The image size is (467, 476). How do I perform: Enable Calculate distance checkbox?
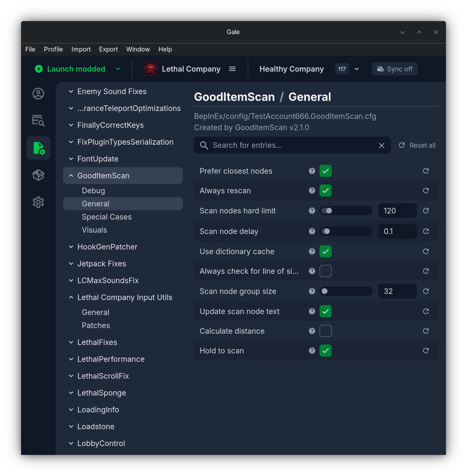point(325,331)
